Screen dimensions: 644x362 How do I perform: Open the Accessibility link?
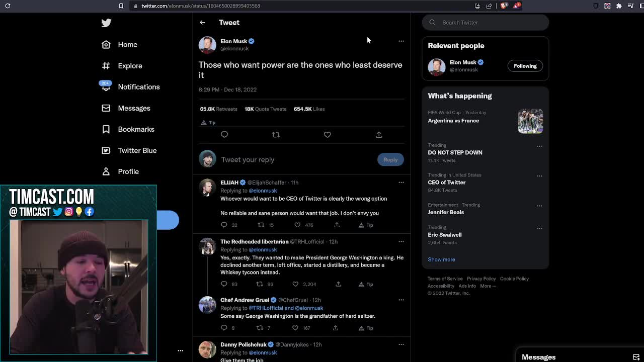(x=441, y=286)
